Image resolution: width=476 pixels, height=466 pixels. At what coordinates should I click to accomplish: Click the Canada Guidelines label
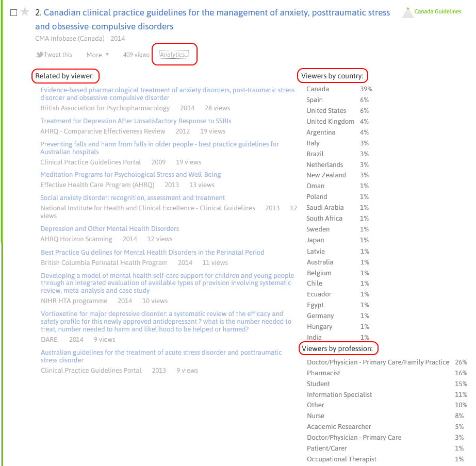(438, 11)
